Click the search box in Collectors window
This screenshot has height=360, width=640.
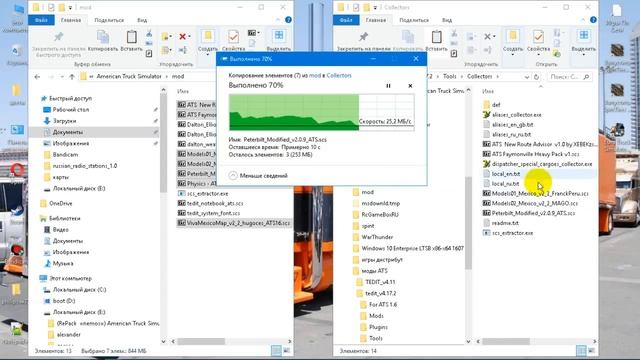(x=569, y=76)
